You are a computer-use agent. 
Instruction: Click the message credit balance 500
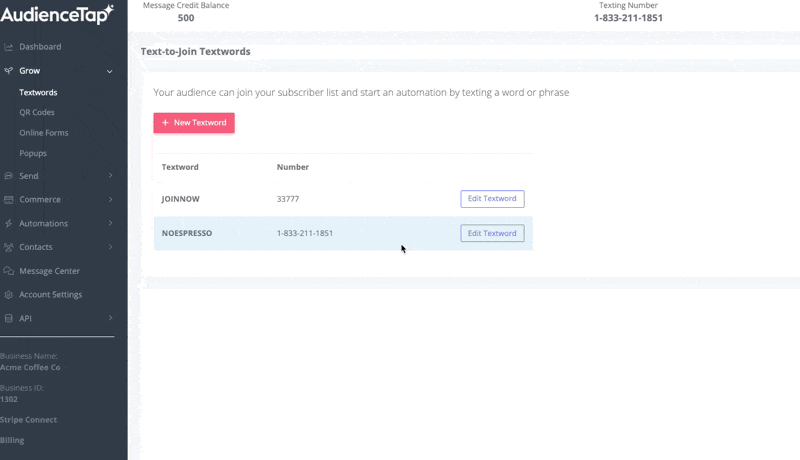click(186, 18)
